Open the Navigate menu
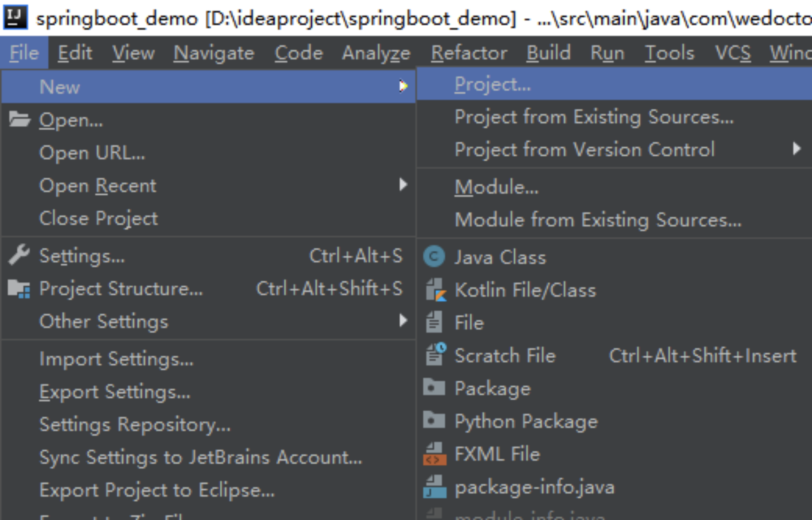Screen dimensions: 812x520 click(x=214, y=53)
